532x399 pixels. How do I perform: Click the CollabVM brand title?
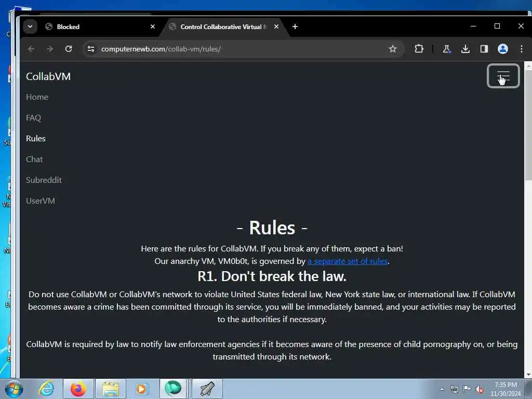coord(48,76)
